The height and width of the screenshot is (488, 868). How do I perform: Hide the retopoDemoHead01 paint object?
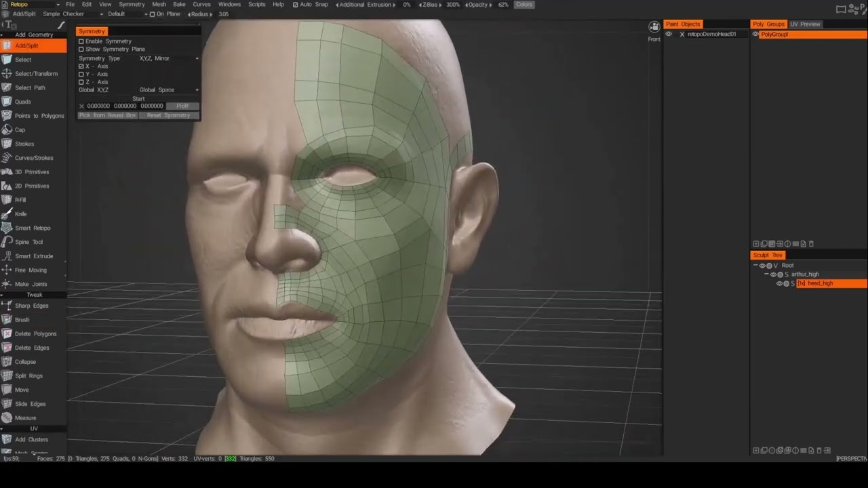pyautogui.click(x=669, y=34)
